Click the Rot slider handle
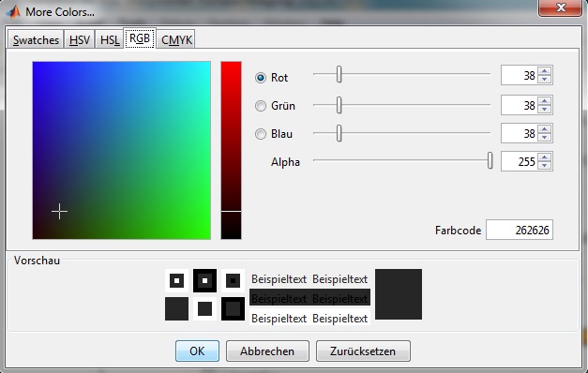The width and height of the screenshot is (588, 373). 339,74
